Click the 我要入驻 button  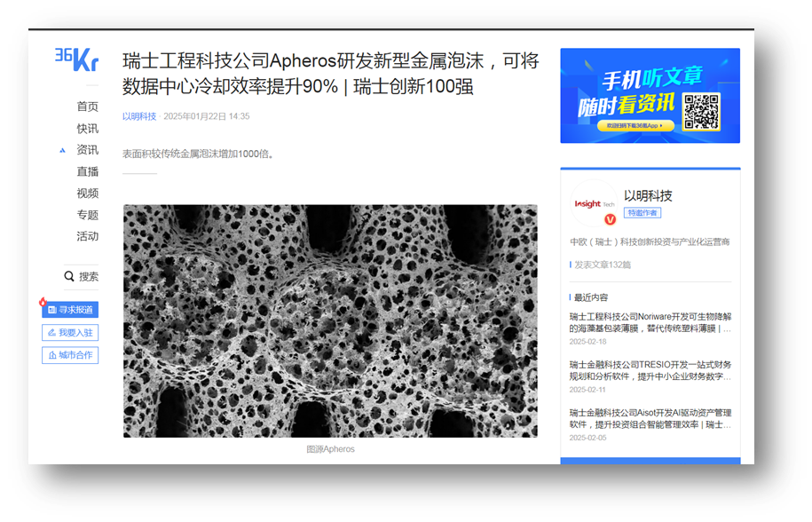click(x=70, y=332)
